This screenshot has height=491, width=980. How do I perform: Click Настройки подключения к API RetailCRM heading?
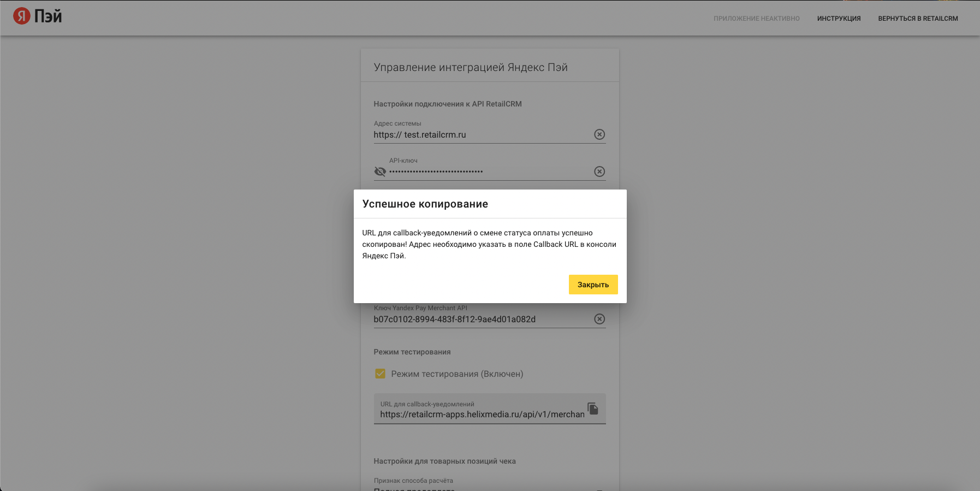click(x=448, y=104)
